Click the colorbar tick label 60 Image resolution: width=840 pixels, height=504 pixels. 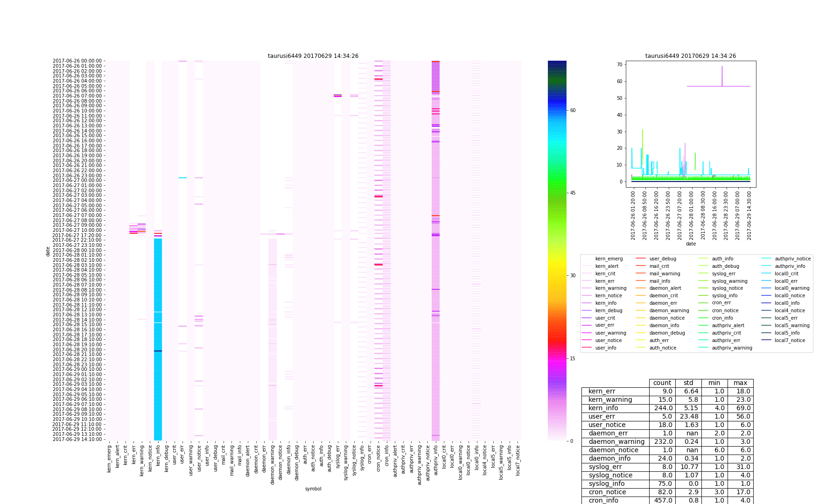pos(573,111)
